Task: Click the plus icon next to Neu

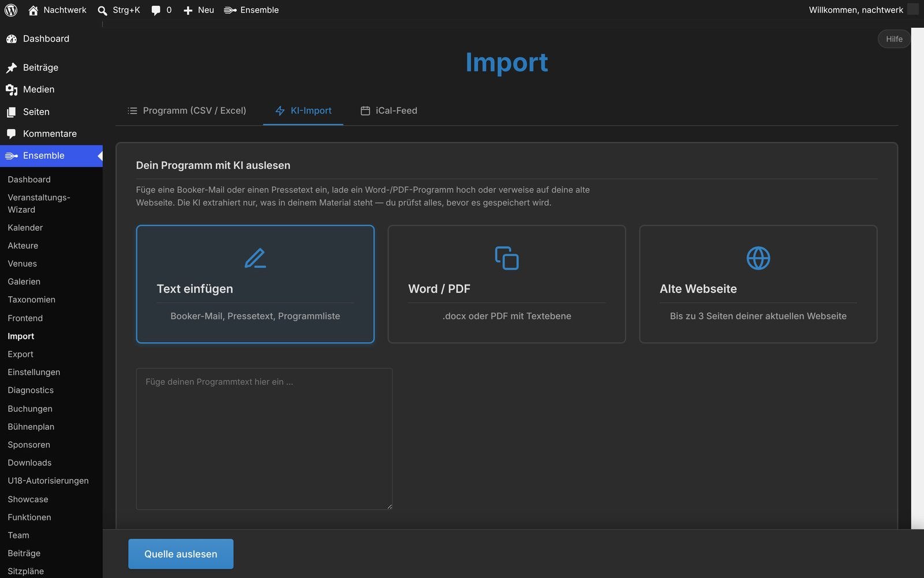Action: point(188,10)
